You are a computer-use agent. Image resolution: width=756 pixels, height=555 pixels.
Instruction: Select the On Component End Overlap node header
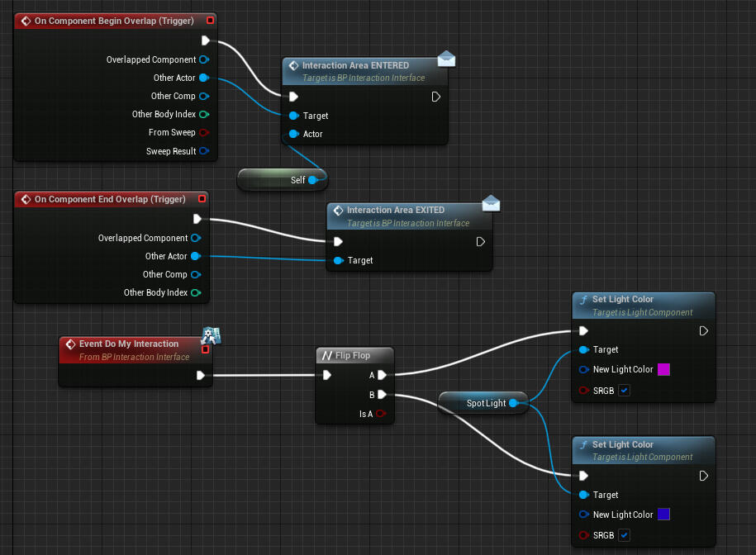(x=107, y=199)
